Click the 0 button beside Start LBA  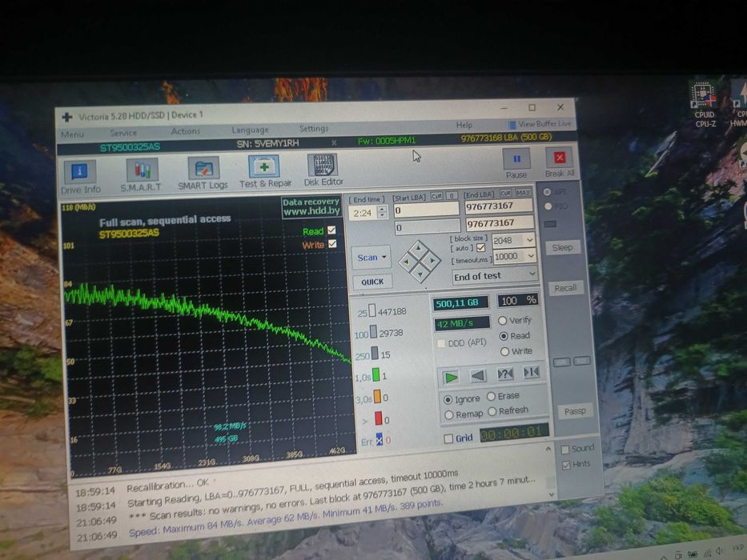(x=452, y=195)
